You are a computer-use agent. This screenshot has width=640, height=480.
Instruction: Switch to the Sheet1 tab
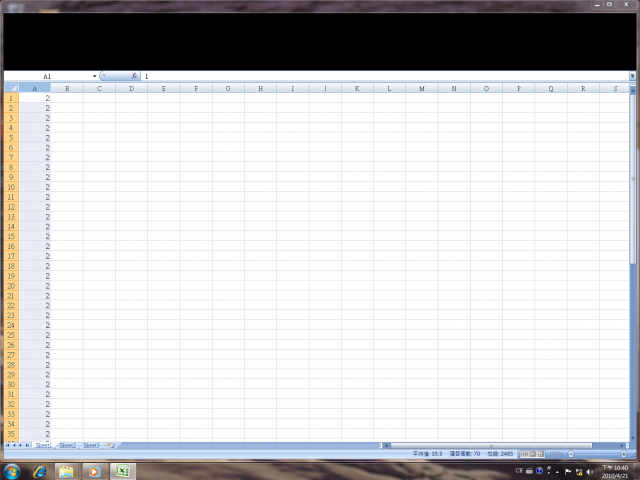(x=44, y=445)
